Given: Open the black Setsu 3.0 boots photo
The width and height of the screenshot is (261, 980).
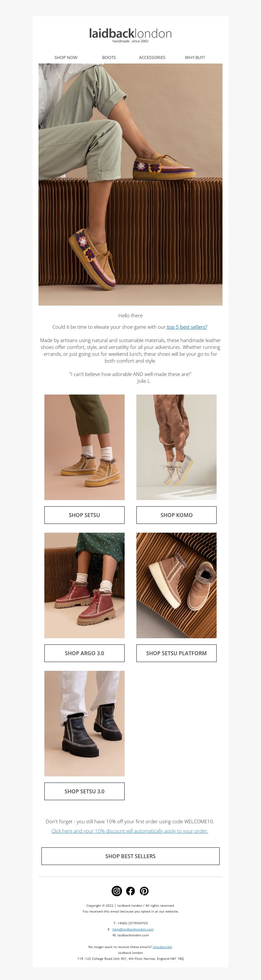Looking at the screenshot, I should tap(84, 723).
